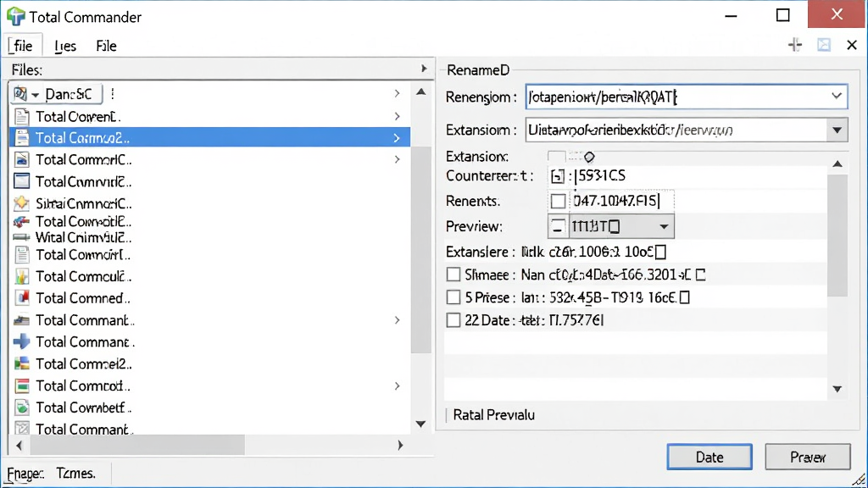Screen dimensions: 868x488
Task: Open the 'file' menu
Action: coord(25,46)
